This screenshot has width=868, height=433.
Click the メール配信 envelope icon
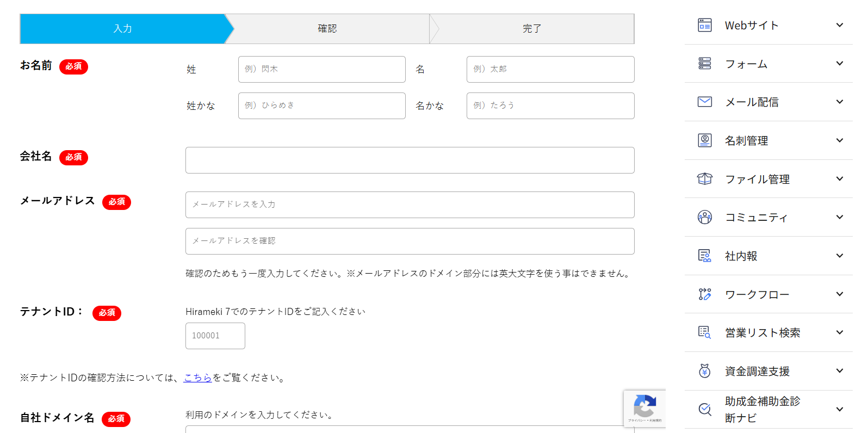pos(704,102)
